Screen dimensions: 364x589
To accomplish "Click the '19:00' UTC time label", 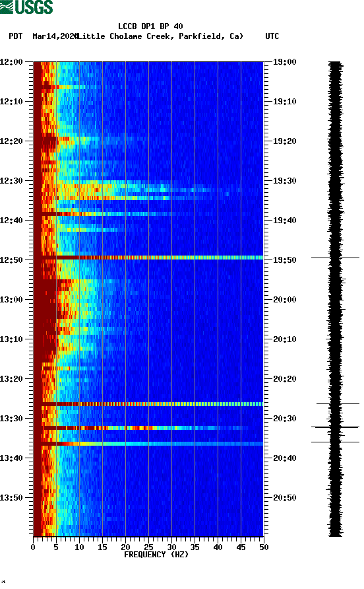I will click(284, 61).
